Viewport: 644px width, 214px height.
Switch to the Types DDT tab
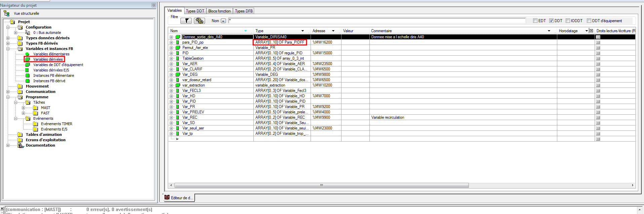click(195, 11)
